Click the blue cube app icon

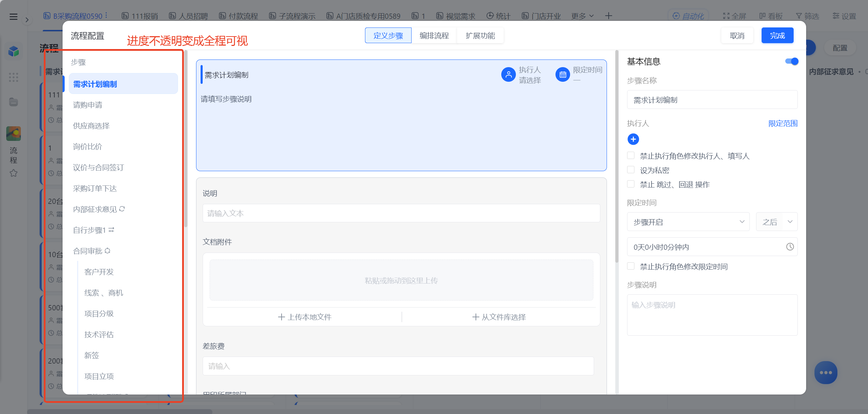[14, 51]
